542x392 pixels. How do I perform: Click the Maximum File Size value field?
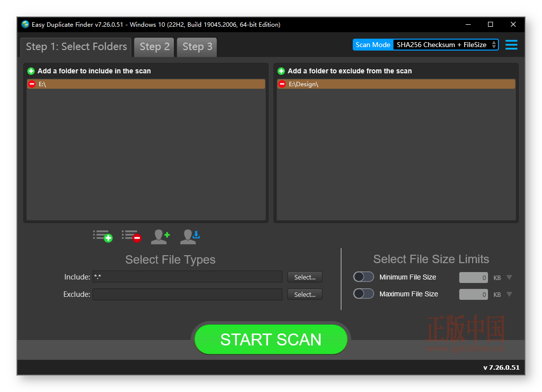pos(473,294)
